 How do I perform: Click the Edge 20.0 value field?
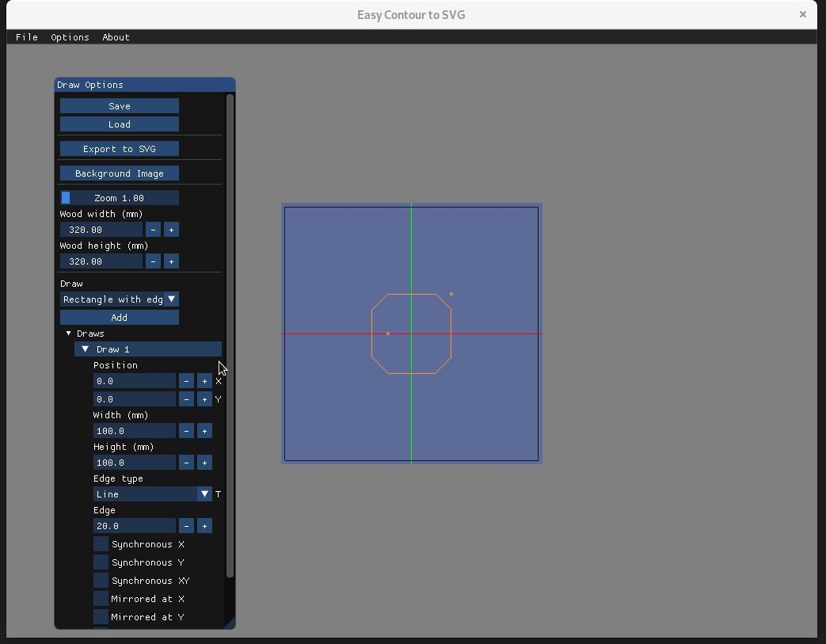point(135,525)
